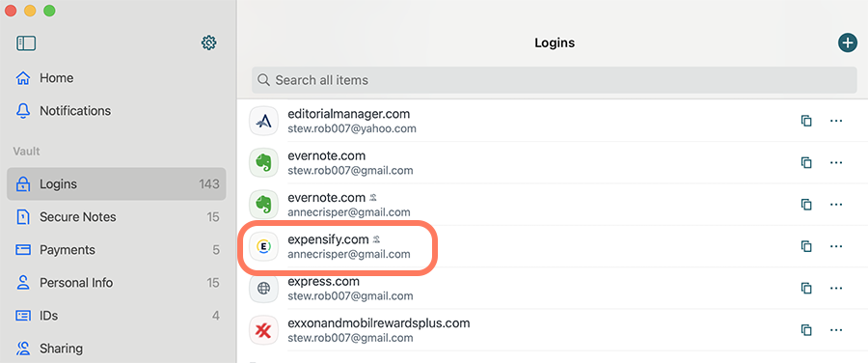Image resolution: width=868 pixels, height=363 pixels.
Task: Show more actions for exxonandmobilrewardsplus.com entry
Action: tap(836, 330)
